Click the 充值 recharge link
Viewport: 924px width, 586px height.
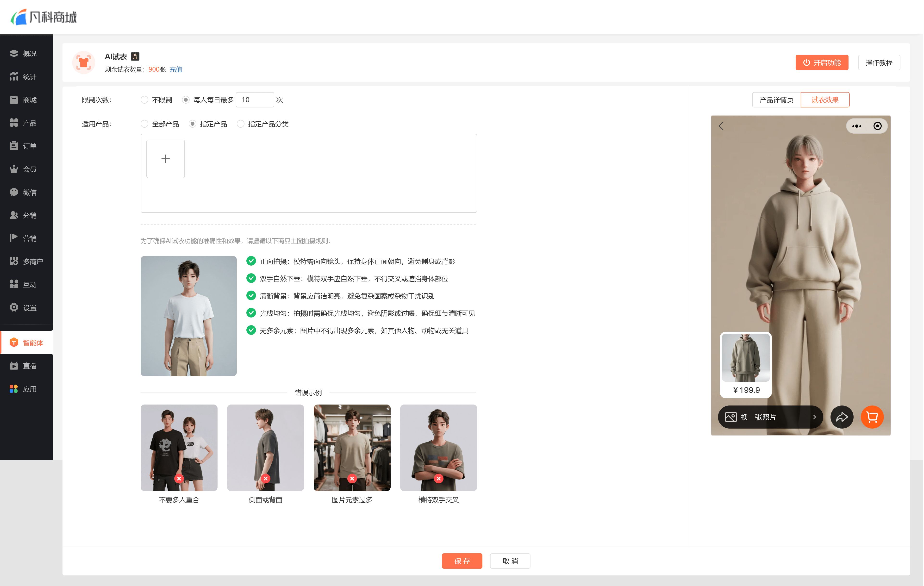(176, 69)
